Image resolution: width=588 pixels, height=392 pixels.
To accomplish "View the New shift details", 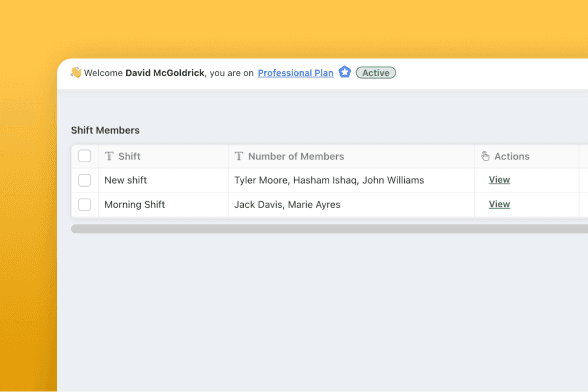I will pos(499,180).
